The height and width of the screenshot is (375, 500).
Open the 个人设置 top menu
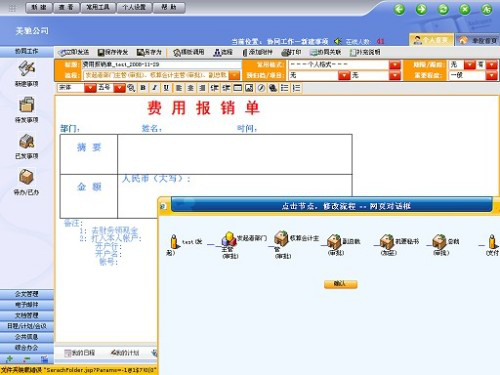[x=134, y=7]
